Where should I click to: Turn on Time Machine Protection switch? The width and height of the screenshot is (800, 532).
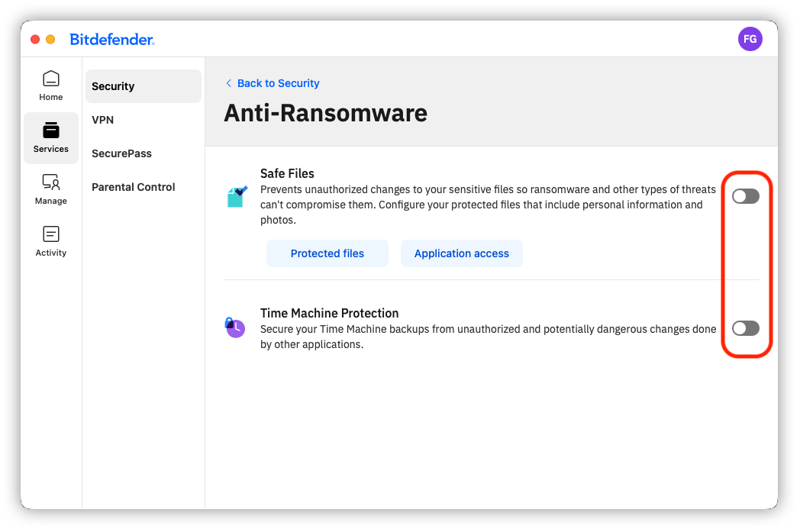click(745, 328)
